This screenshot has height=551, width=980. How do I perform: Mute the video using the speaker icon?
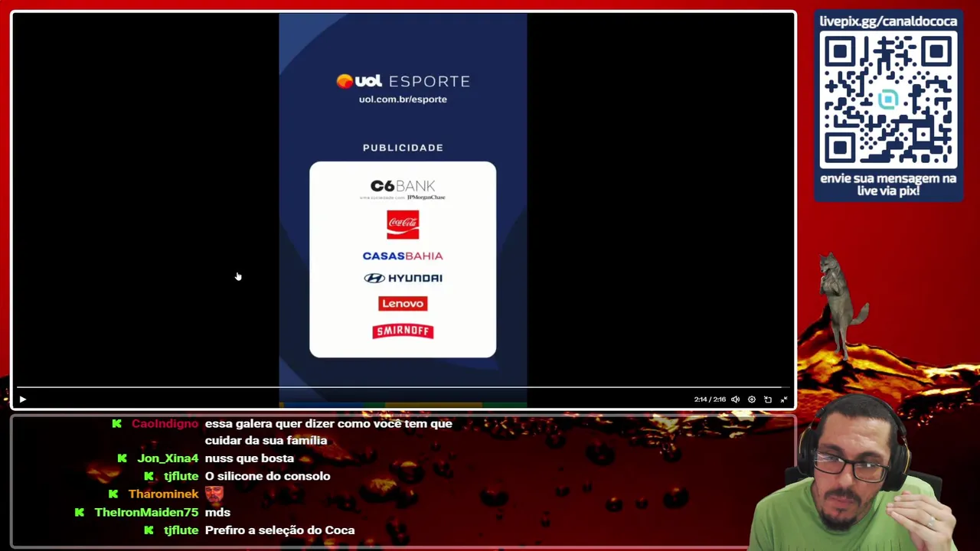pyautogui.click(x=735, y=399)
